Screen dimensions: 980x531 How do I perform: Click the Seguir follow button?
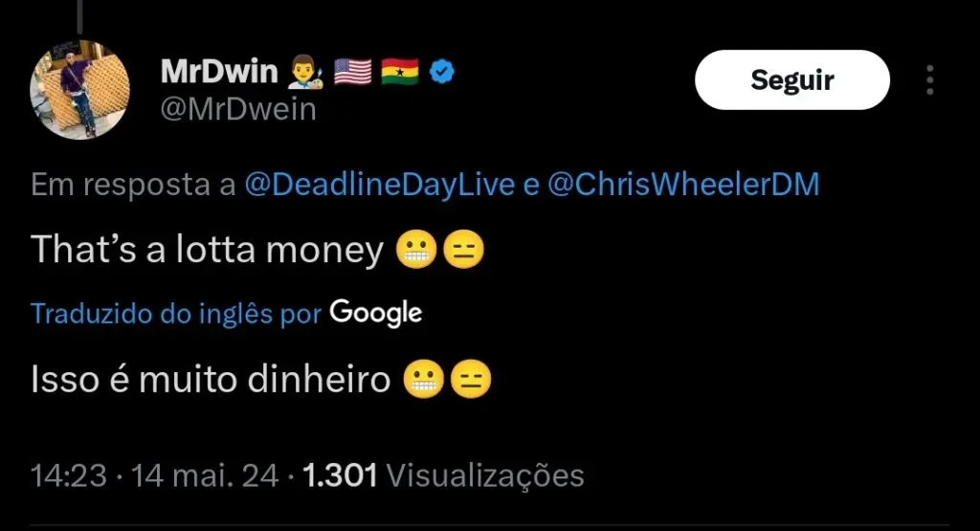[x=791, y=80]
